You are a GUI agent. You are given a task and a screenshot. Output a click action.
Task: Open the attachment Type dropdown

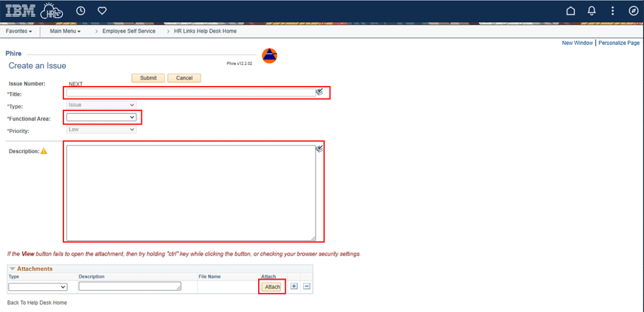click(37, 287)
